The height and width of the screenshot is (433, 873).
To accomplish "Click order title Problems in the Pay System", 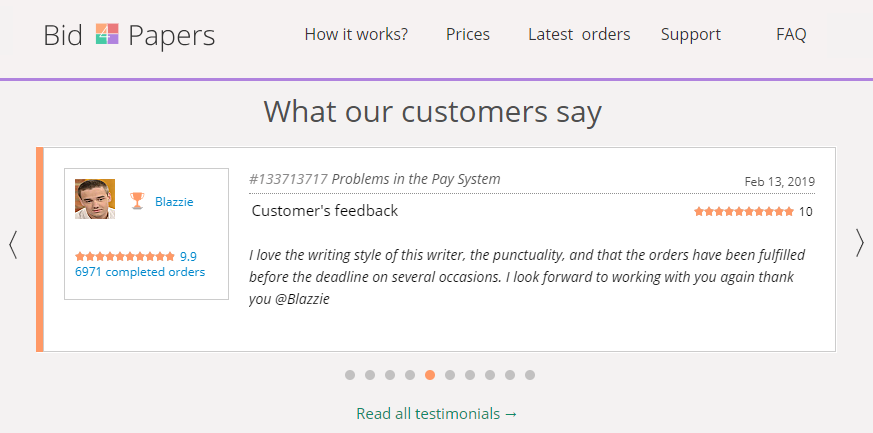I will pos(416,179).
